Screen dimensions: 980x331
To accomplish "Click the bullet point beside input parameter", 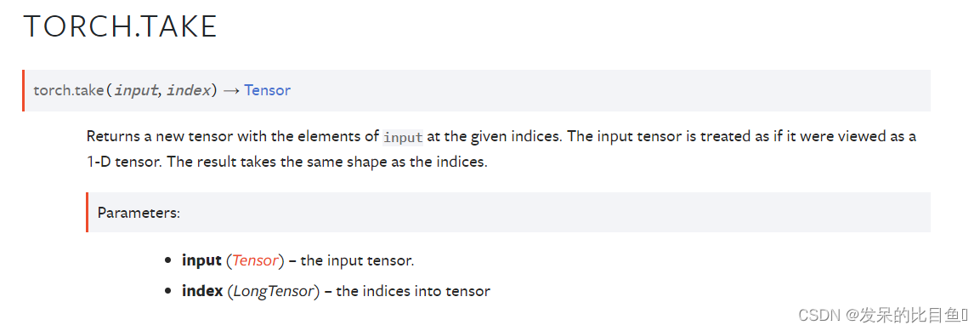I will (x=167, y=260).
